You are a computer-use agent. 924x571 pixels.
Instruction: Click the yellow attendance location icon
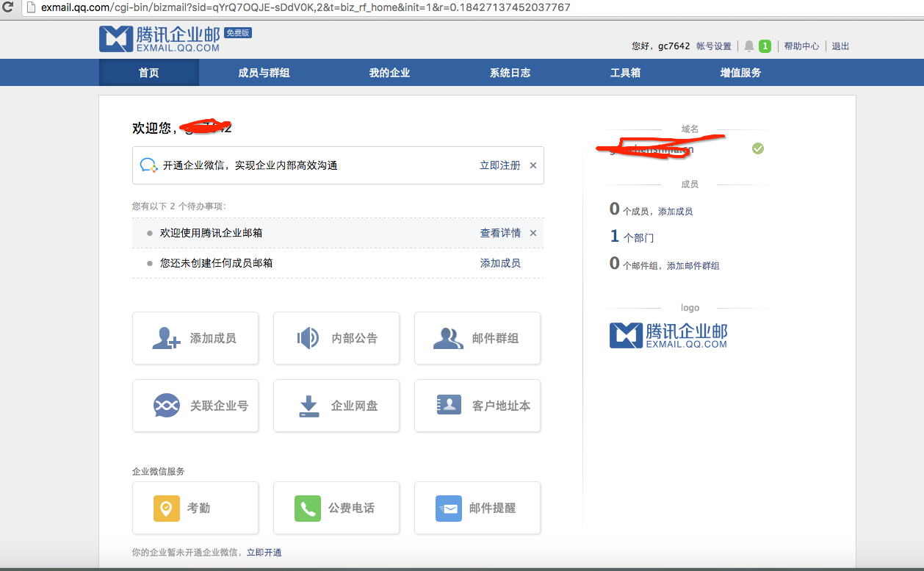pos(167,508)
